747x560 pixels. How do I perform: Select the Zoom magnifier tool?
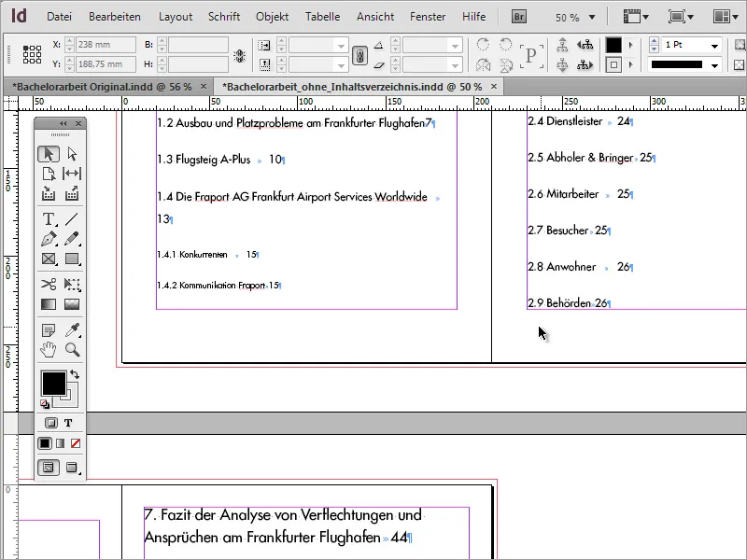coord(72,350)
